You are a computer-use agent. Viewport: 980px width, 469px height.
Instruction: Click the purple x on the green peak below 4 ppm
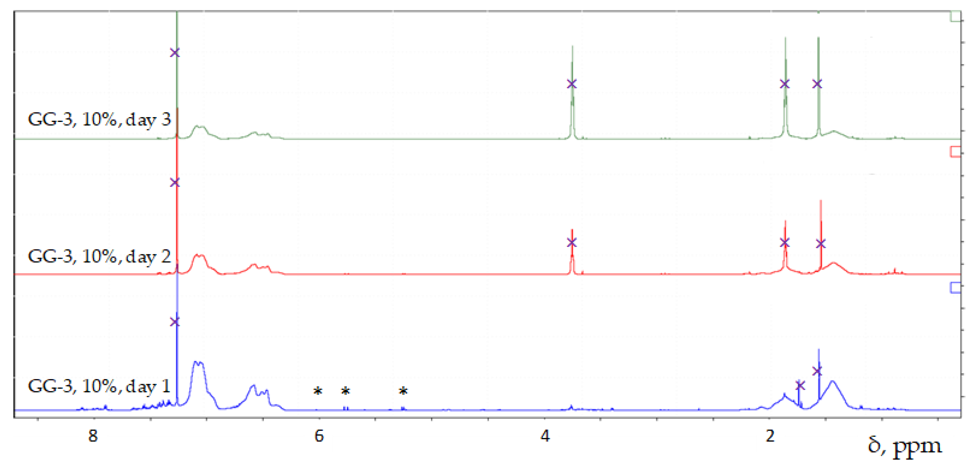tap(572, 84)
